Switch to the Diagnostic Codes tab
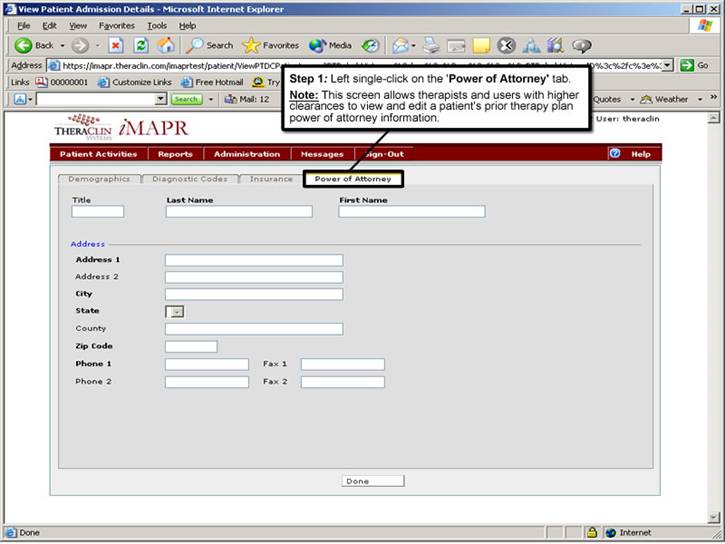The image size is (725, 544). point(191,179)
